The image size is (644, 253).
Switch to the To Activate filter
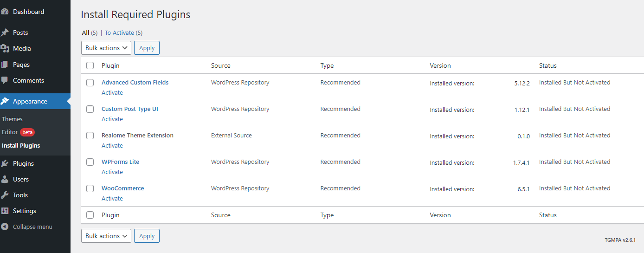point(119,33)
